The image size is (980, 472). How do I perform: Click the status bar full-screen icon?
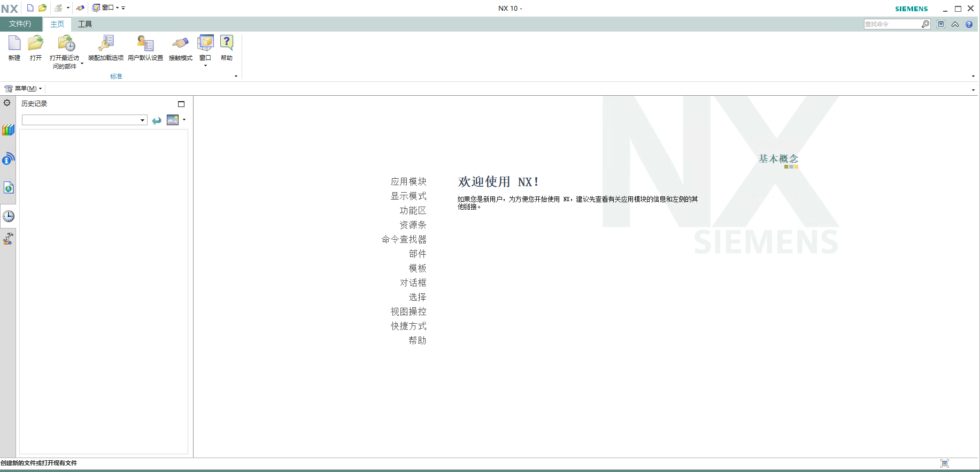(945, 463)
